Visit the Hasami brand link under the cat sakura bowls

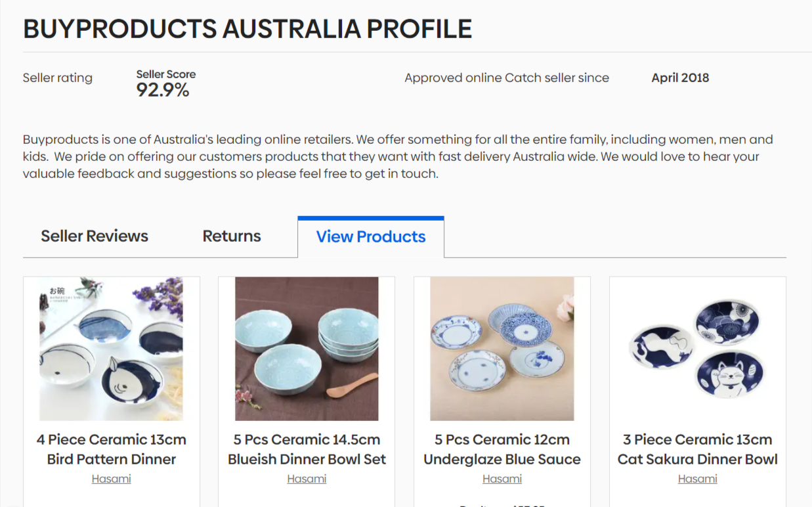pyautogui.click(x=698, y=479)
